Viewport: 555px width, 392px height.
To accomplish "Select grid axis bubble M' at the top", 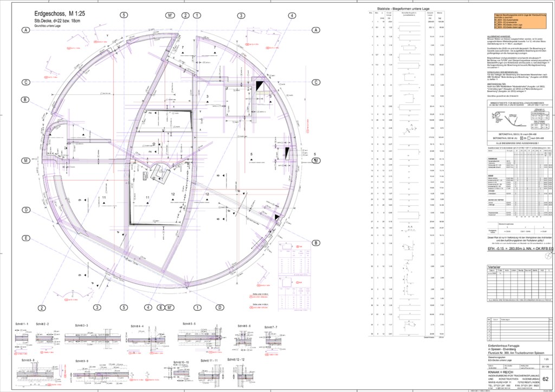I will click(x=171, y=16).
